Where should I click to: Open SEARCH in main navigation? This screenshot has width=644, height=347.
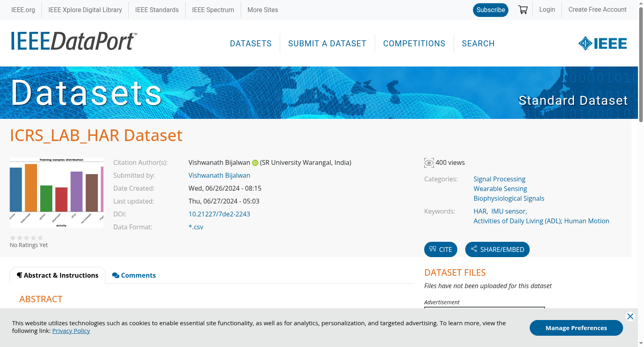tap(478, 44)
